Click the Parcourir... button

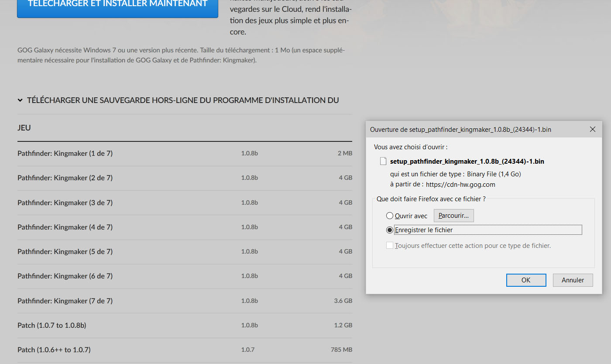coord(453,216)
